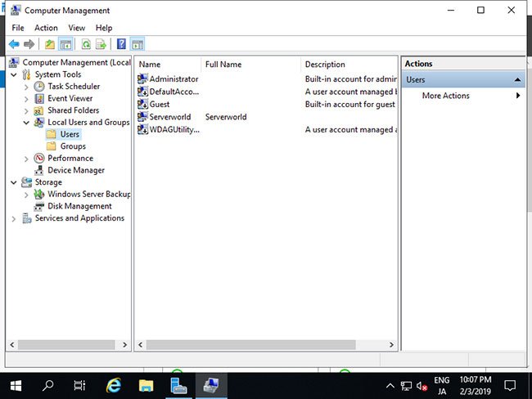Screen dimensions: 532x399
Task: Open the File menu
Action: click(x=18, y=28)
